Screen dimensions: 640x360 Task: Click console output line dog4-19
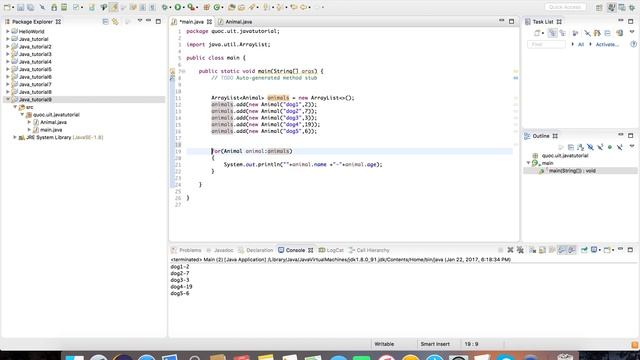(x=181, y=287)
